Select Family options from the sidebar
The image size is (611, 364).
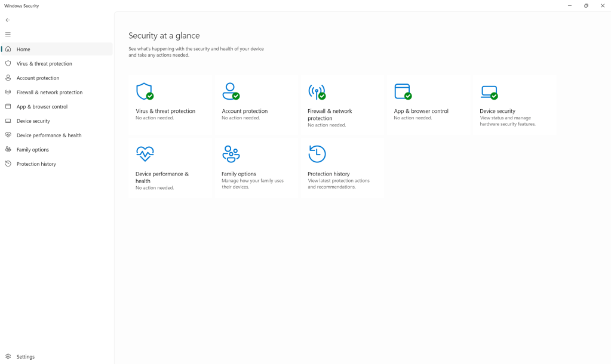tap(33, 149)
